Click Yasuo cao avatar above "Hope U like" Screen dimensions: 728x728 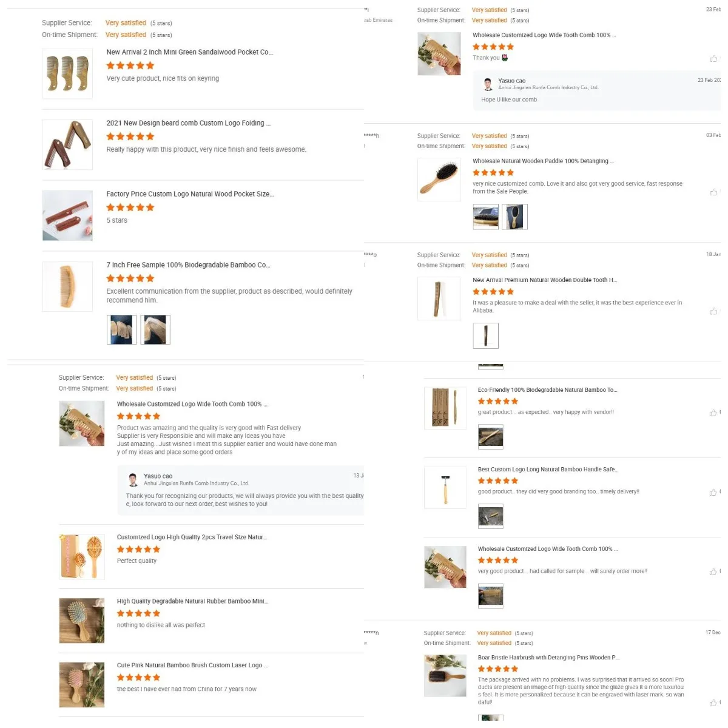pyautogui.click(x=488, y=84)
